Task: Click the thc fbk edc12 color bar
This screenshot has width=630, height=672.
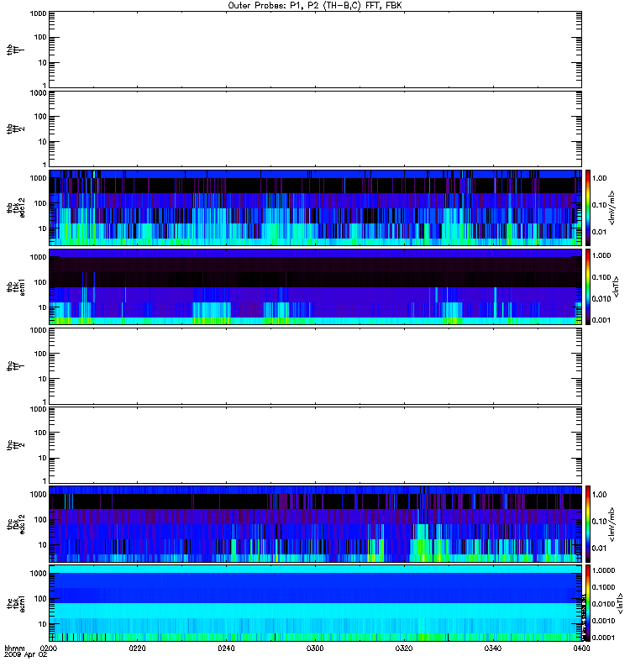Action: 588,523
